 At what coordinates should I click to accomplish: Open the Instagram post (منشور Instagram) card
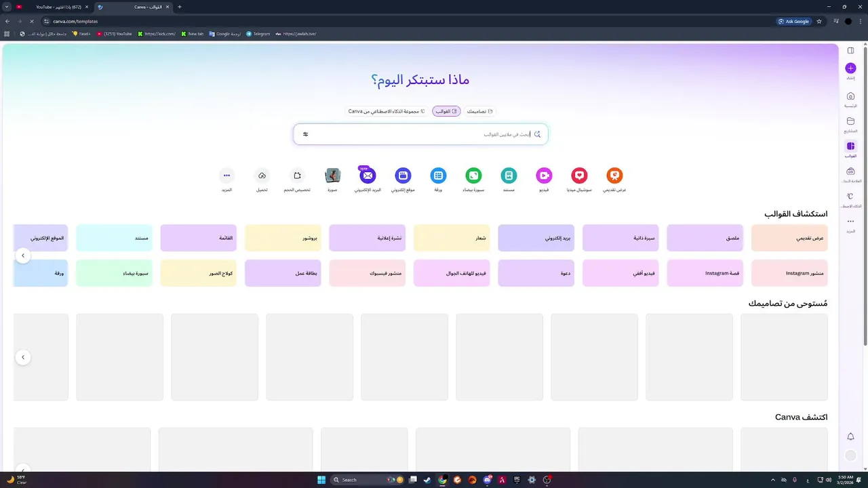789,273
